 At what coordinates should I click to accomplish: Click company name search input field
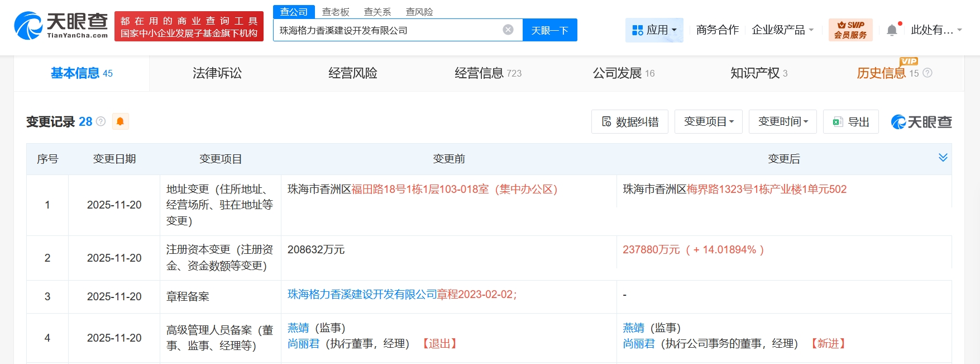point(385,30)
